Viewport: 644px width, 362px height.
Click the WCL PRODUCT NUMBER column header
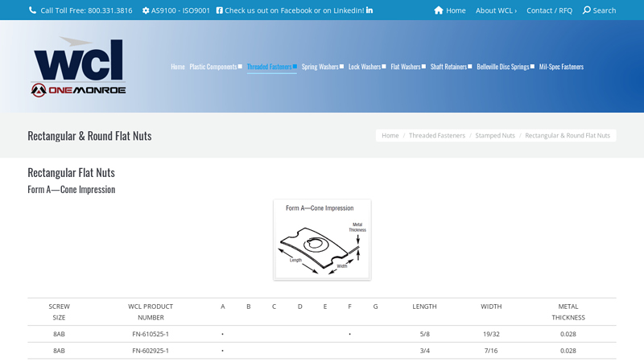click(x=151, y=312)
